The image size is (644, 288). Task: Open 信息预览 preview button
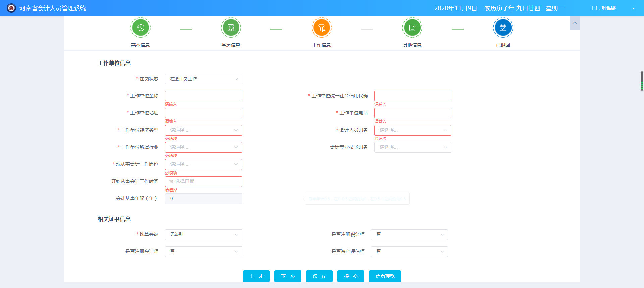pos(385,276)
